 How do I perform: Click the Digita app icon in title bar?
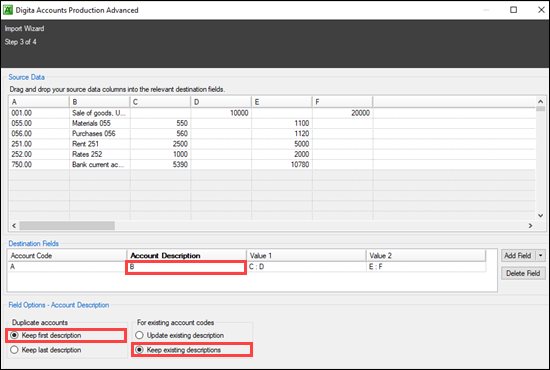click(x=7, y=10)
